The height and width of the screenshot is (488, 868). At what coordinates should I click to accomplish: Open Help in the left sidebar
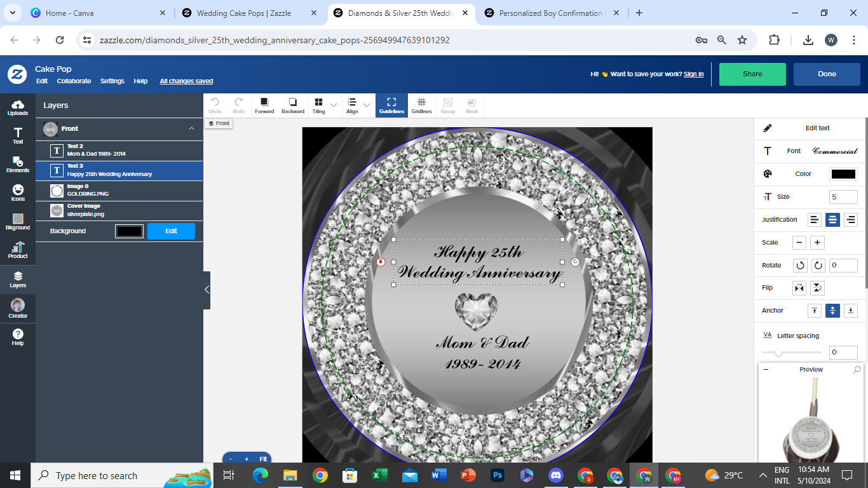18,337
